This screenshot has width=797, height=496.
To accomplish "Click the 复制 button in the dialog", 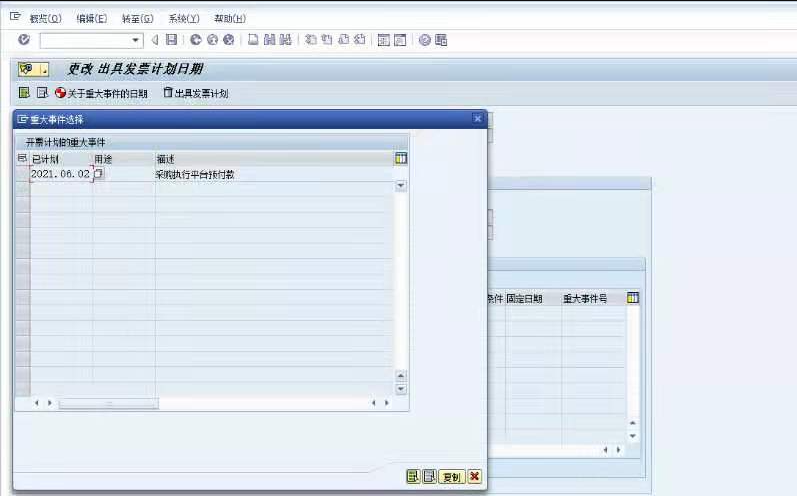I will (452, 477).
